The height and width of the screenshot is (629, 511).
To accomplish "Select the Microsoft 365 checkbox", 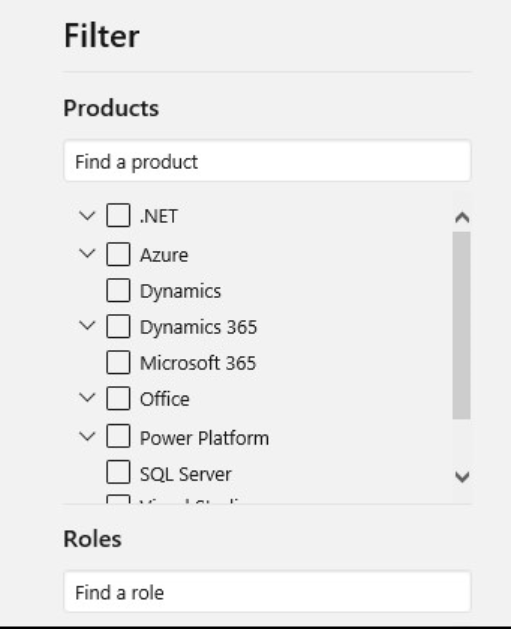I will click(x=118, y=362).
